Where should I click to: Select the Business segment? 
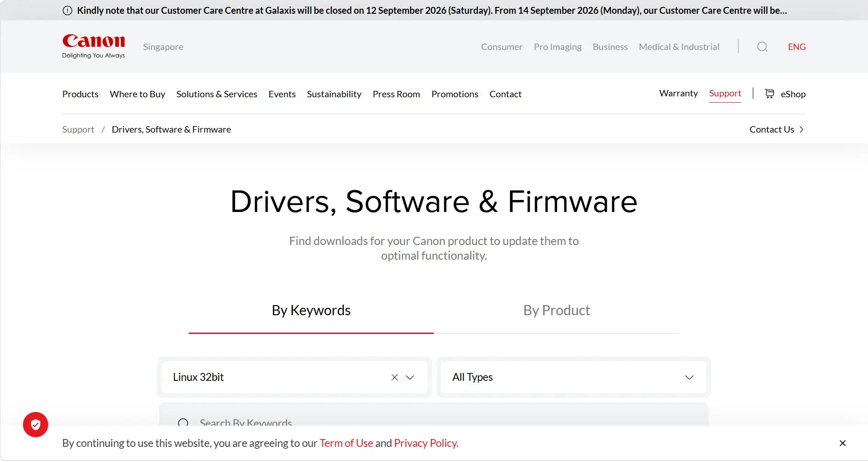point(610,47)
